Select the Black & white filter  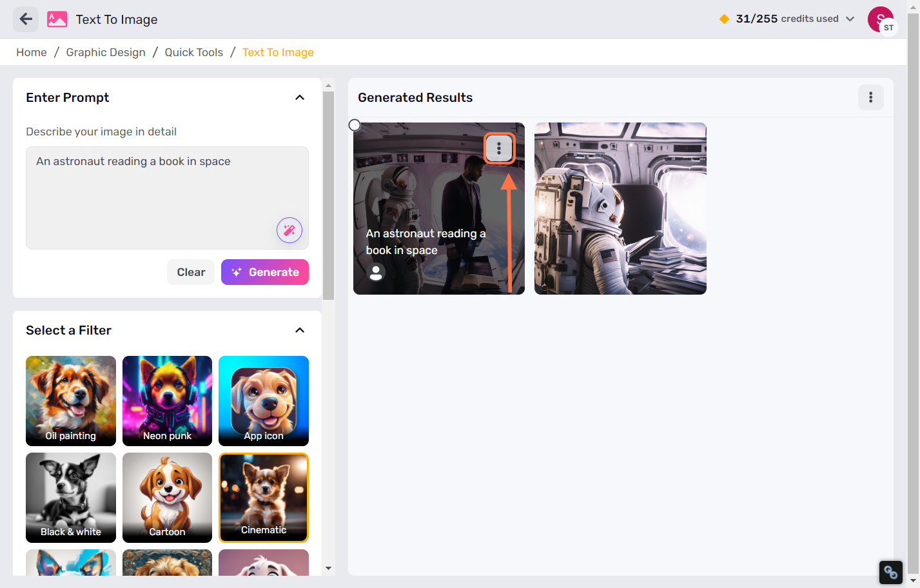71,498
